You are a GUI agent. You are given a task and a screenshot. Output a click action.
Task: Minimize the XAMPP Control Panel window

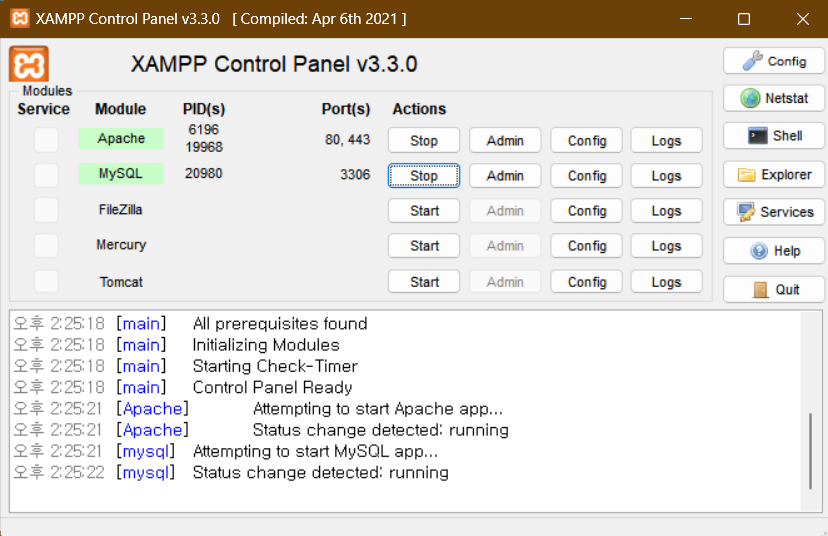click(686, 19)
